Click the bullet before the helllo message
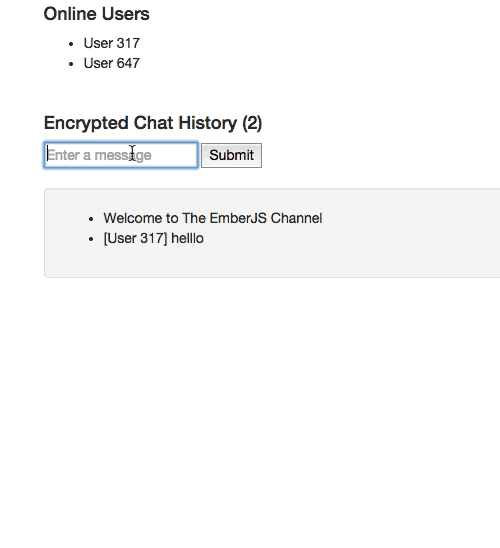The width and height of the screenshot is (500, 548). [x=91, y=239]
